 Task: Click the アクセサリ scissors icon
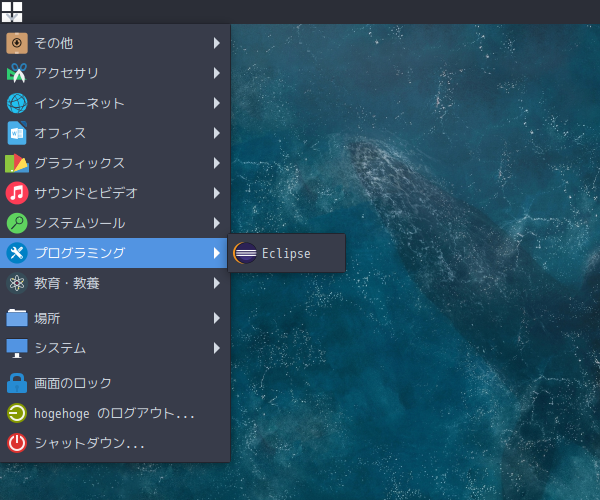point(17,73)
